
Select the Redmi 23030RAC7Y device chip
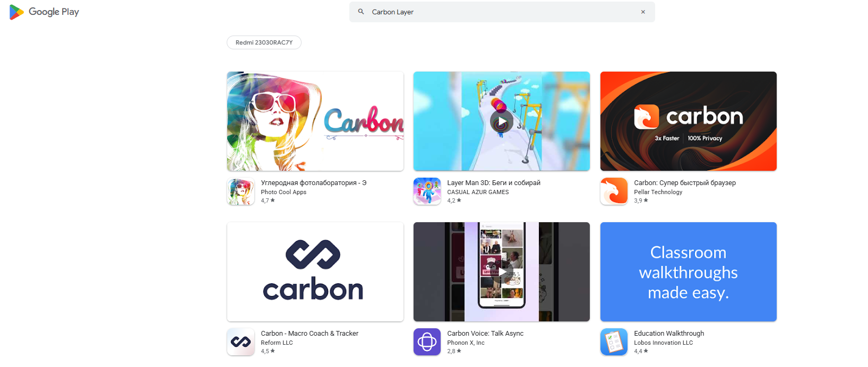coord(264,42)
